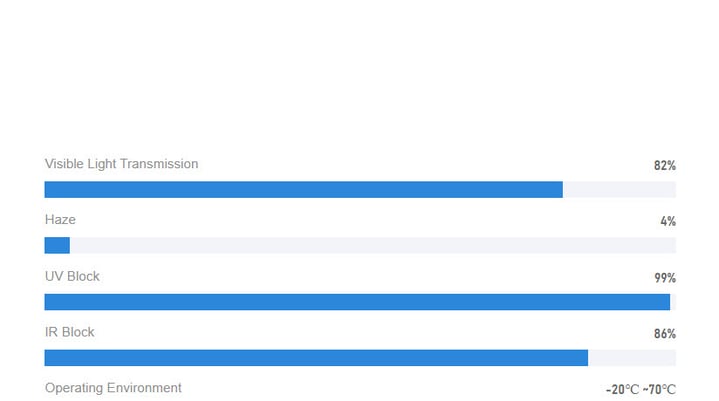Click the 82% value text

665,165
